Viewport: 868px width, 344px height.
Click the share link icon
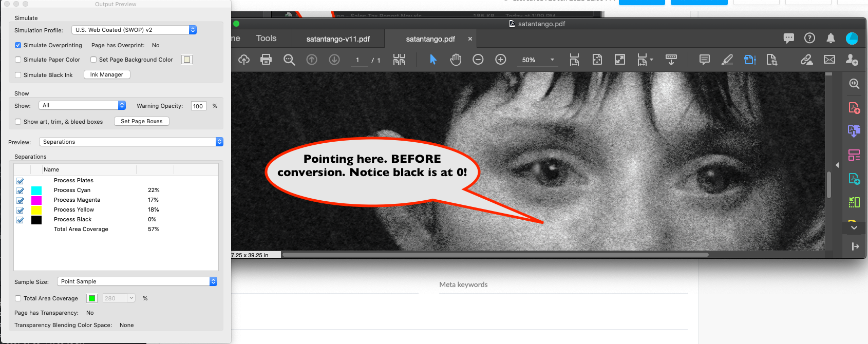[806, 60]
